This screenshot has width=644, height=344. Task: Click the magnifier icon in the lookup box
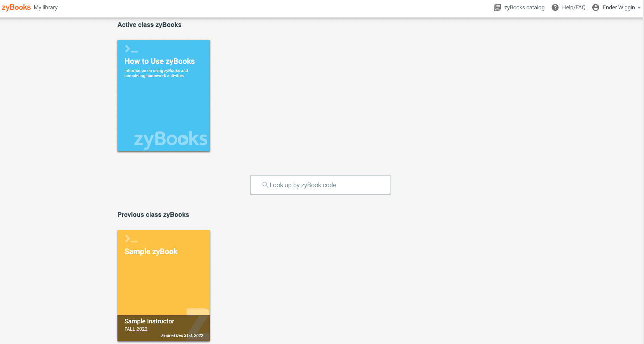[x=265, y=185]
